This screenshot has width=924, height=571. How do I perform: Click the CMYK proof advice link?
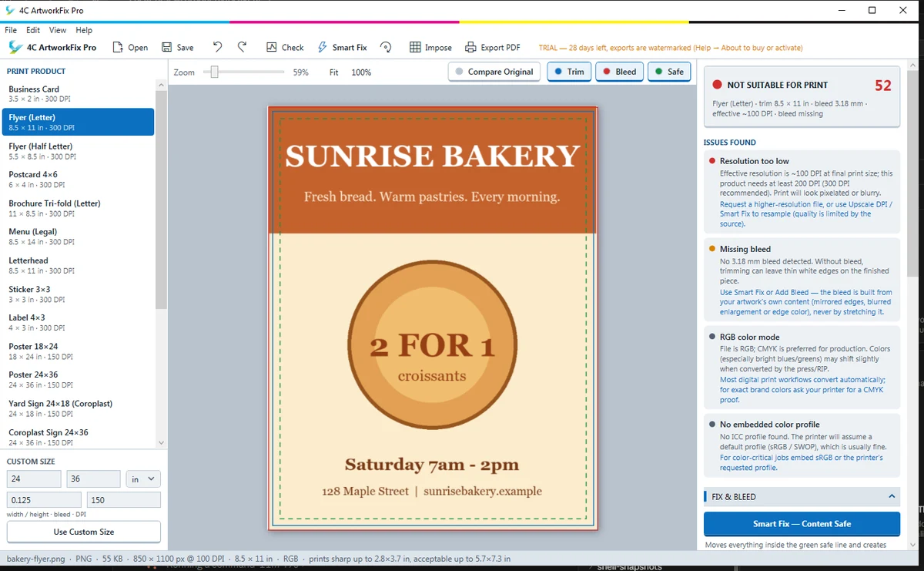click(x=802, y=390)
